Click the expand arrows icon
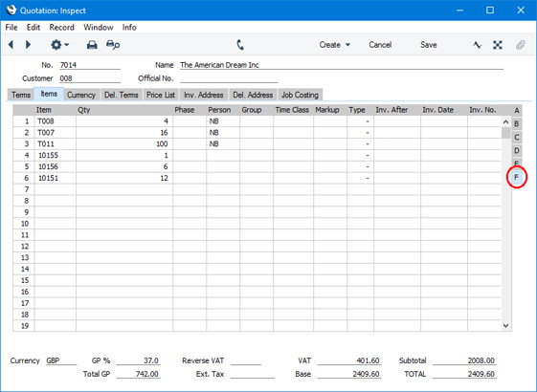537x392 pixels. [498, 45]
